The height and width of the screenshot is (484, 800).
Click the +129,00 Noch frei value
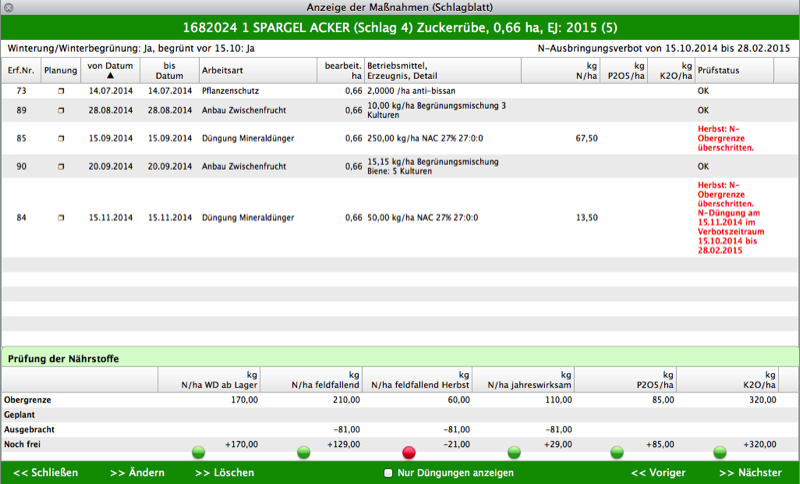coord(343,445)
